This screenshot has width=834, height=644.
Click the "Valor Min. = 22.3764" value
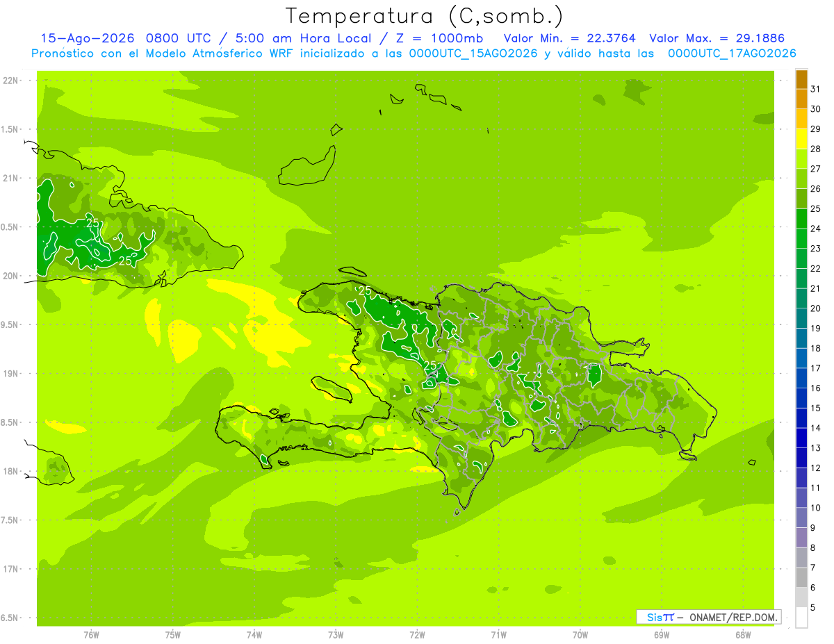(x=569, y=38)
